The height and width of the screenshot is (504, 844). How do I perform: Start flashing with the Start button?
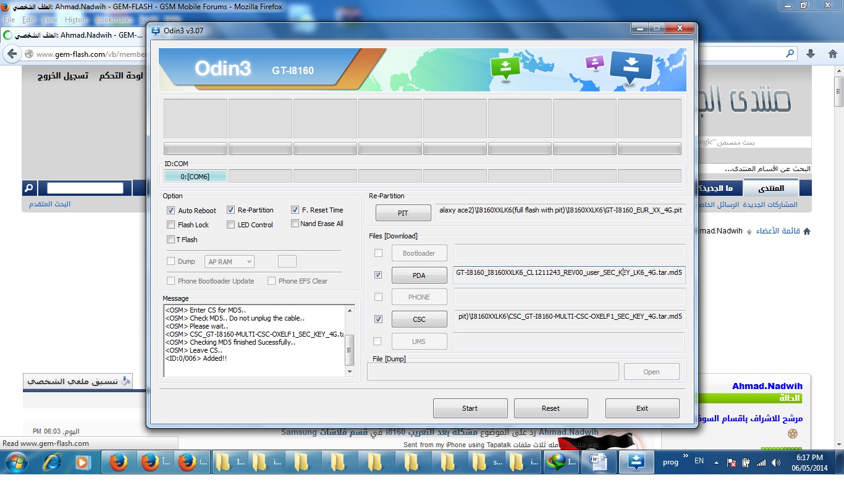[470, 408]
